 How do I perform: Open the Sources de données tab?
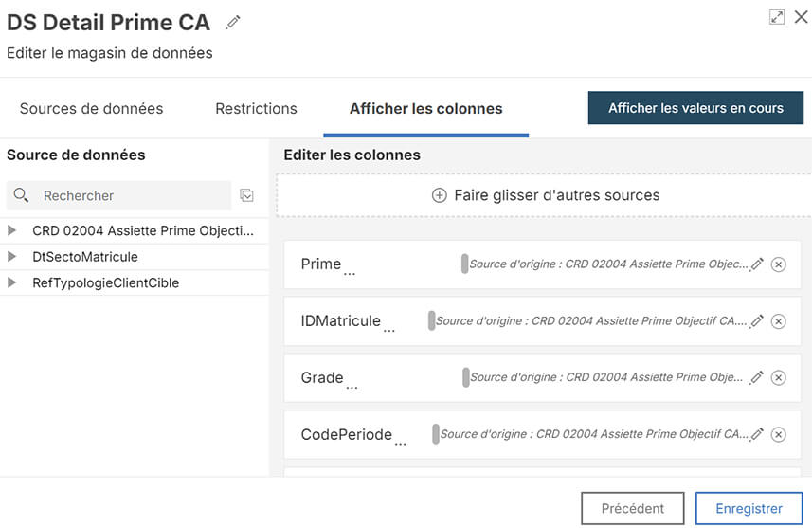point(91,108)
